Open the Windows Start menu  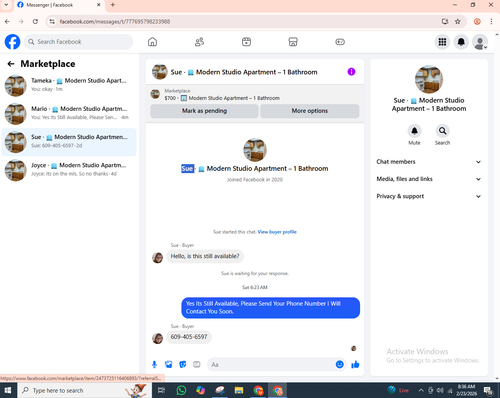(x=7, y=390)
